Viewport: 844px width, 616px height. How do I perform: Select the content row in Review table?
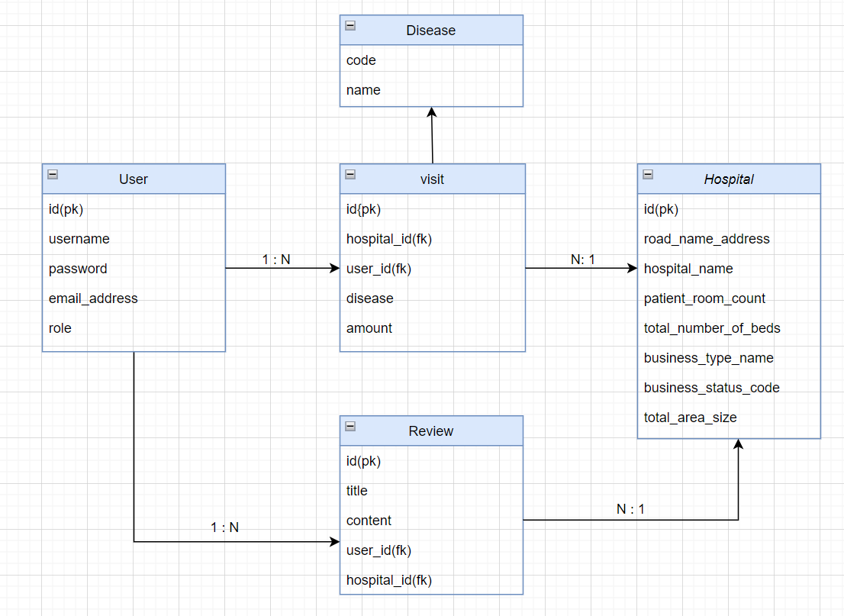369,521
